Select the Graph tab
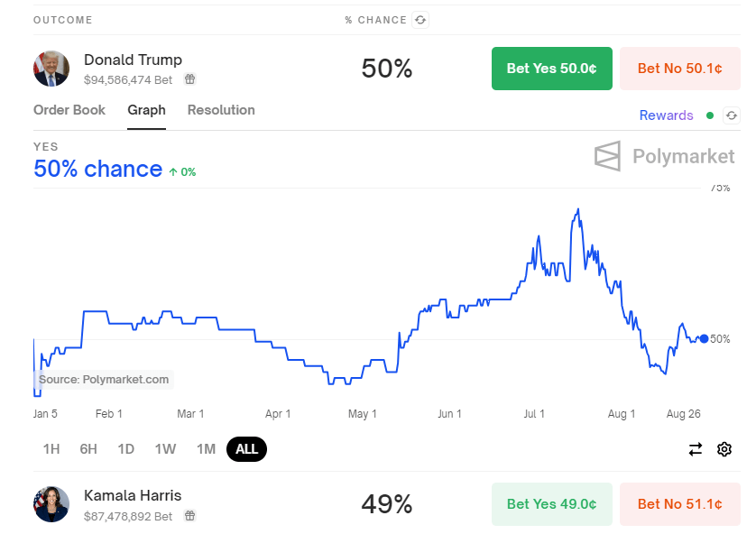 (146, 110)
